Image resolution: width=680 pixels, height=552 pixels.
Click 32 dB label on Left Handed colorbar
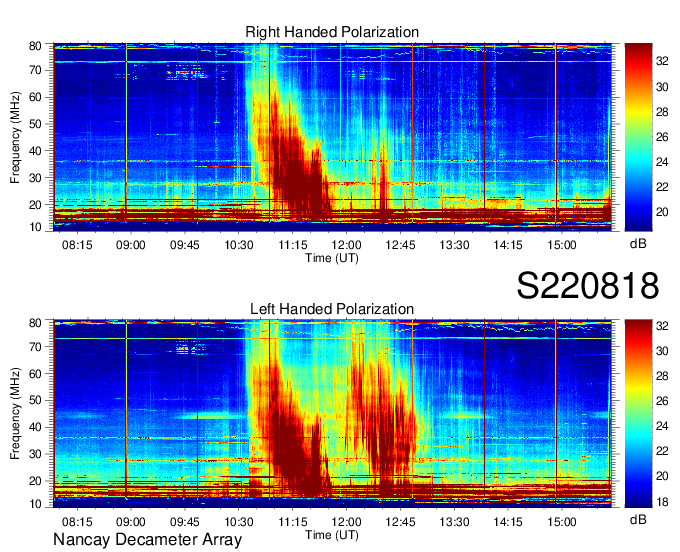point(662,326)
